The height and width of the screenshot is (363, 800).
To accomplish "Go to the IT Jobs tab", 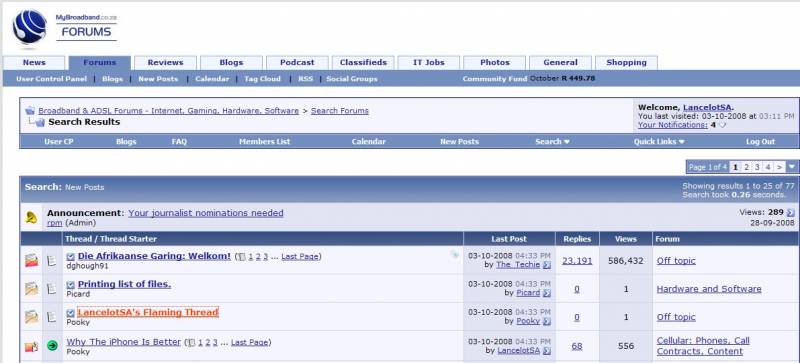I will tap(429, 62).
